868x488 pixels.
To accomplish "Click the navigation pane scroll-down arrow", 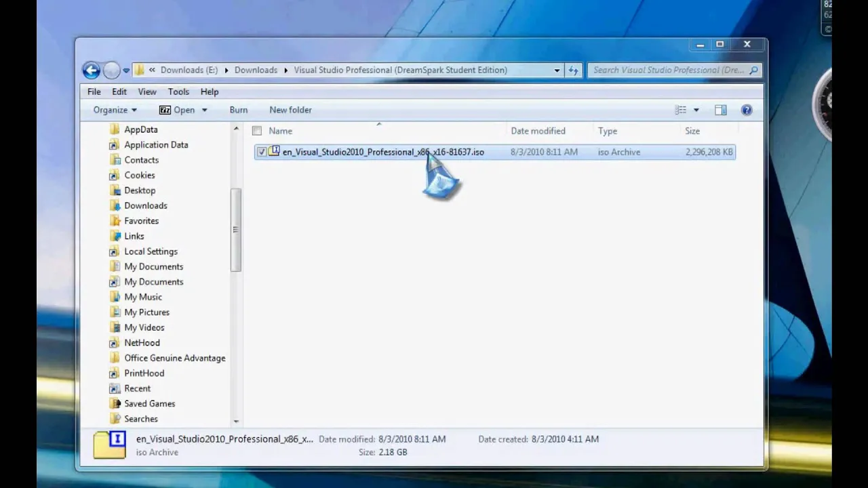I will coord(236,421).
